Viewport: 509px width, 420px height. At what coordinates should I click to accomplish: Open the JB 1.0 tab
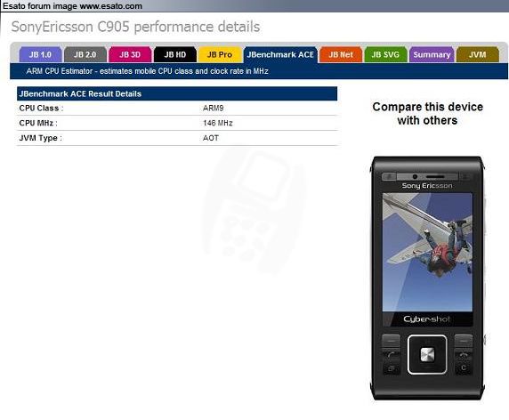click(40, 54)
